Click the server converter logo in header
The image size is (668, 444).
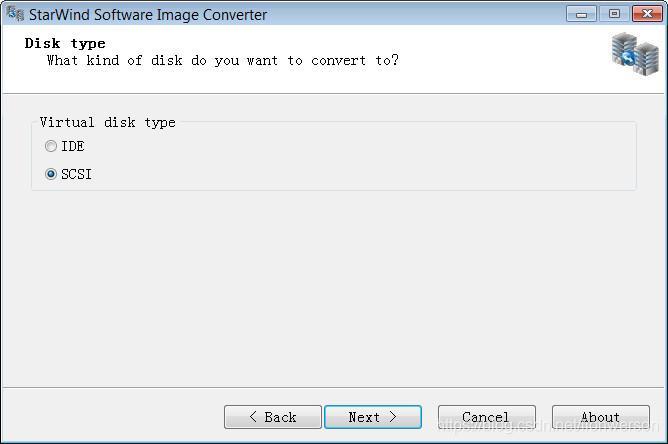pyautogui.click(x=635, y=55)
